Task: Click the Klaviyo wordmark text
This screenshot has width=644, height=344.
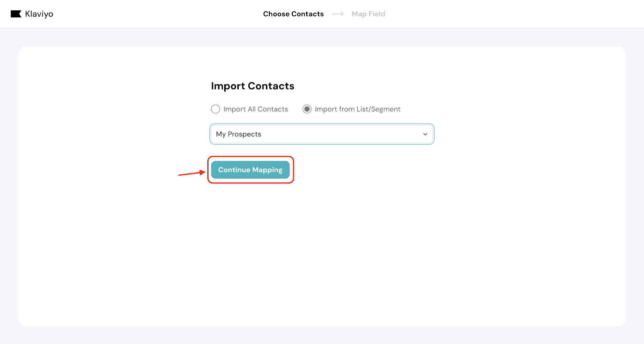Action: pyautogui.click(x=39, y=14)
